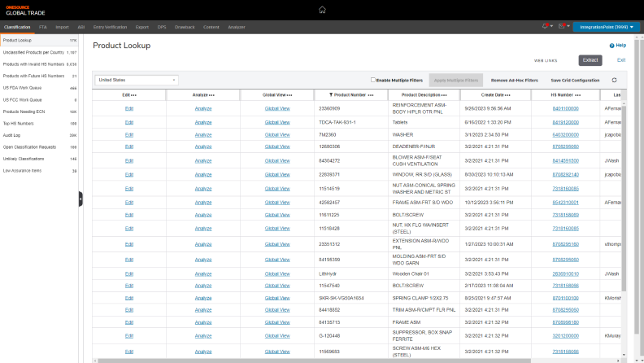The image size is (644, 363).
Task: Open the notifications bell icon
Action: (546, 27)
